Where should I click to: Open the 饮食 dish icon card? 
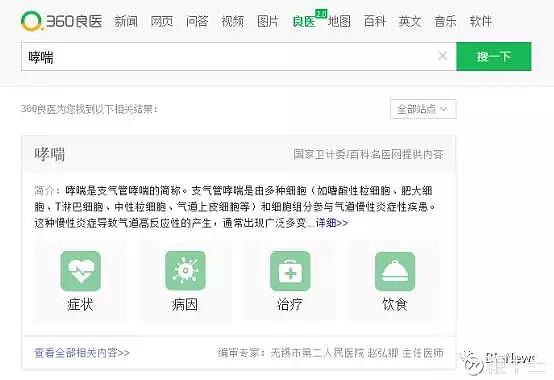click(395, 281)
